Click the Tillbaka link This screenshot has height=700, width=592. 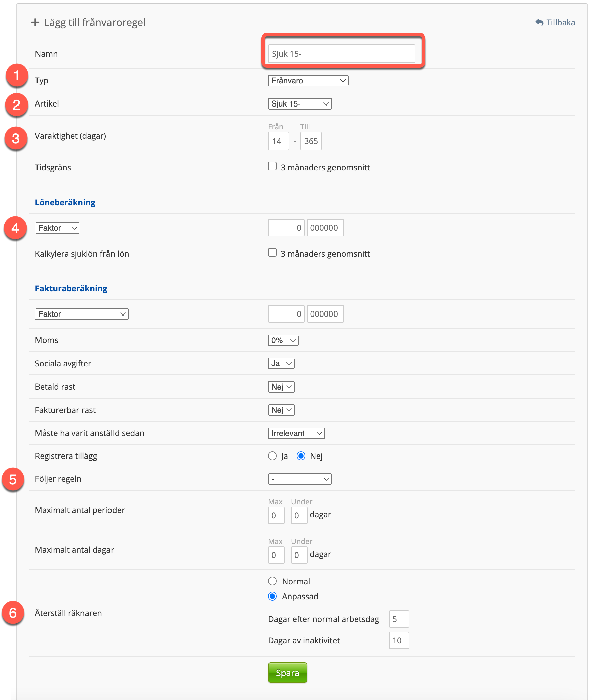point(560,22)
